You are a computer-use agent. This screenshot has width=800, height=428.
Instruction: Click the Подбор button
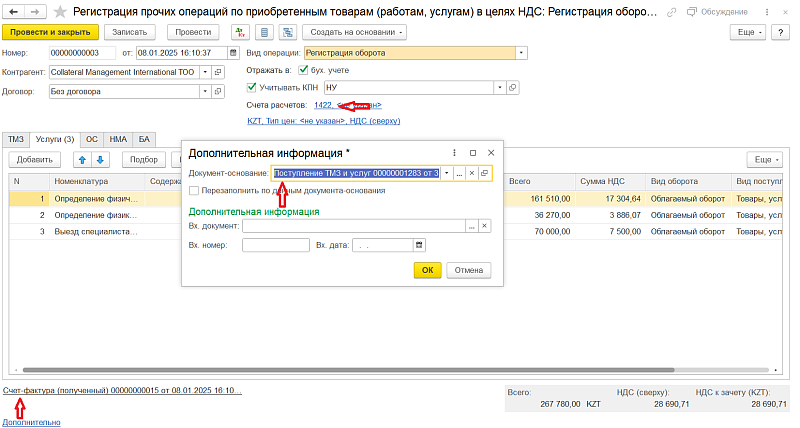pyautogui.click(x=144, y=160)
